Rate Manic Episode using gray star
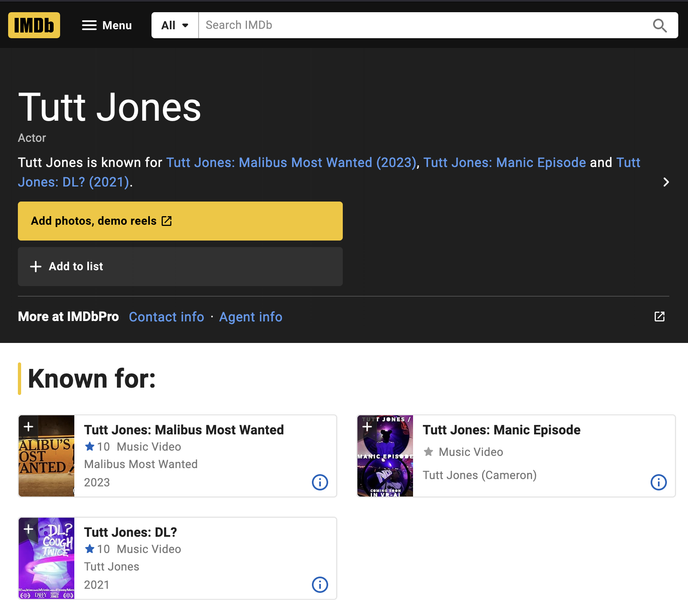 [x=428, y=452]
